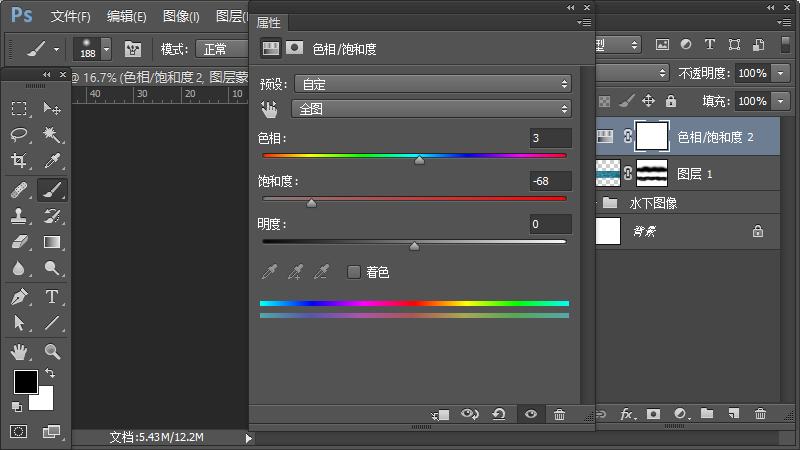Viewport: 800px width, 450px height.
Task: Select the Magic Wand tool
Action: click(x=52, y=135)
